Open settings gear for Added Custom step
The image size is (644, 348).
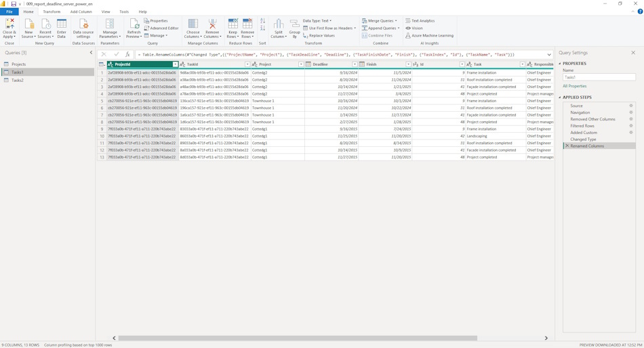tap(631, 133)
